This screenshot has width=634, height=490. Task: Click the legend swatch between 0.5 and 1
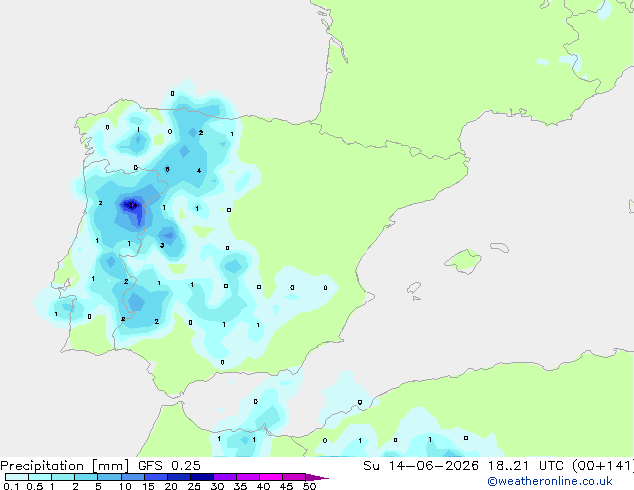40,477
